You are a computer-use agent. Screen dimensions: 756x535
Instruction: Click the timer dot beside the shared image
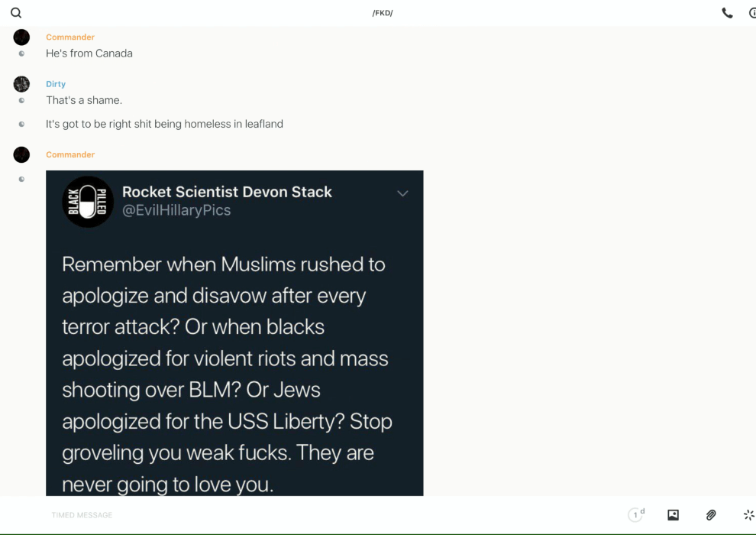click(21, 179)
